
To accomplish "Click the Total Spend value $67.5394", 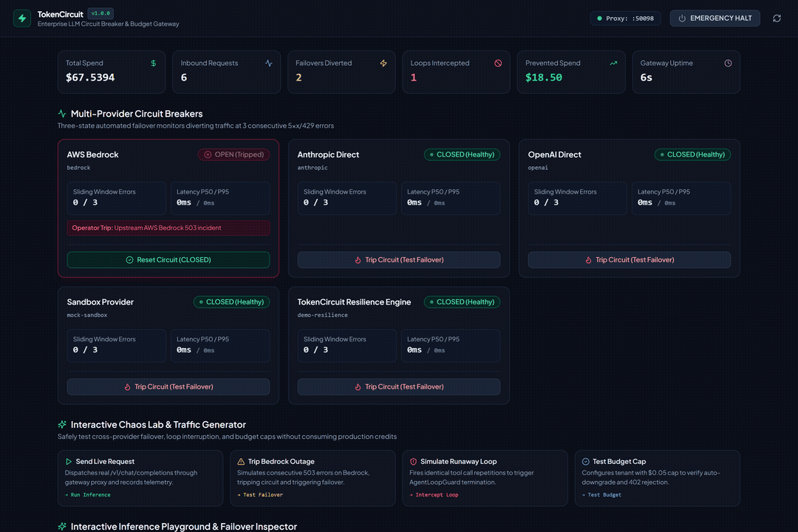I will point(90,78).
